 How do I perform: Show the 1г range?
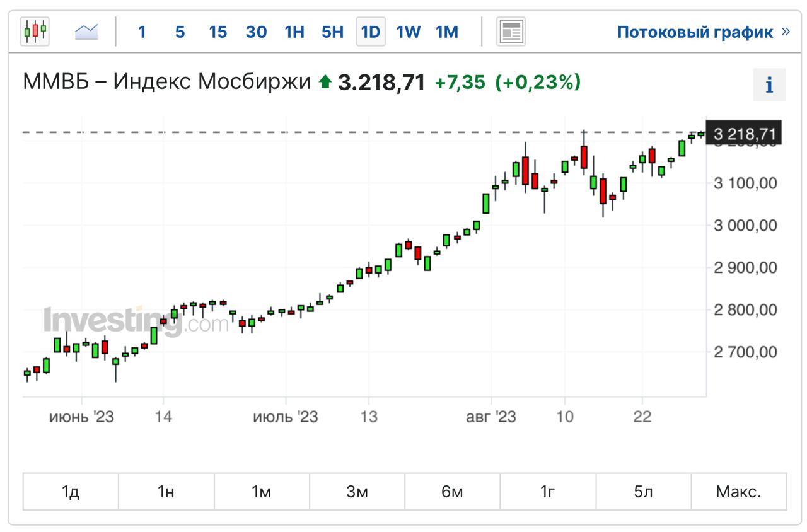click(548, 492)
